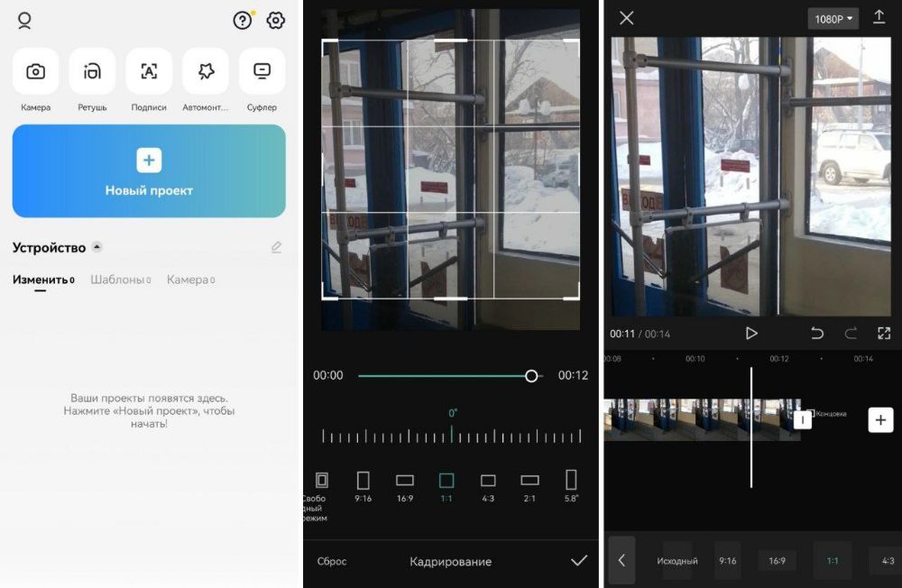This screenshot has width=902, height=588.
Task: Click the Кадрирование title label
Action: 450,562
